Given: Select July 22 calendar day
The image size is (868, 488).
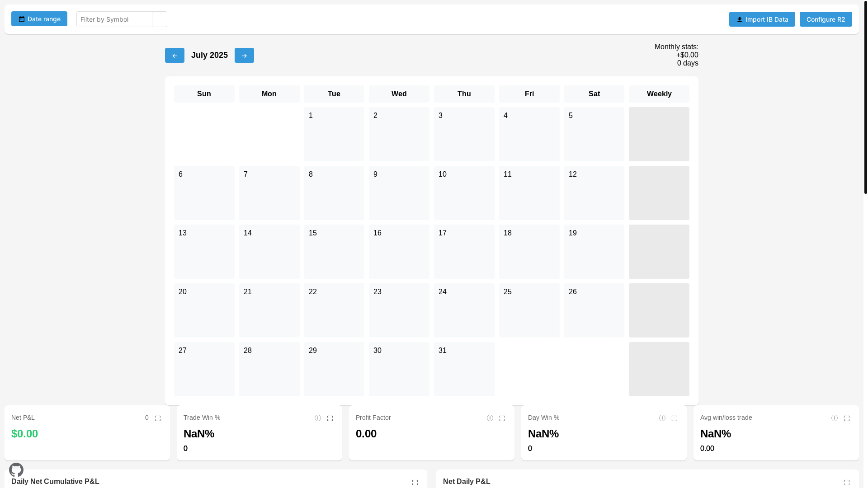Looking at the screenshot, I should coord(334,310).
